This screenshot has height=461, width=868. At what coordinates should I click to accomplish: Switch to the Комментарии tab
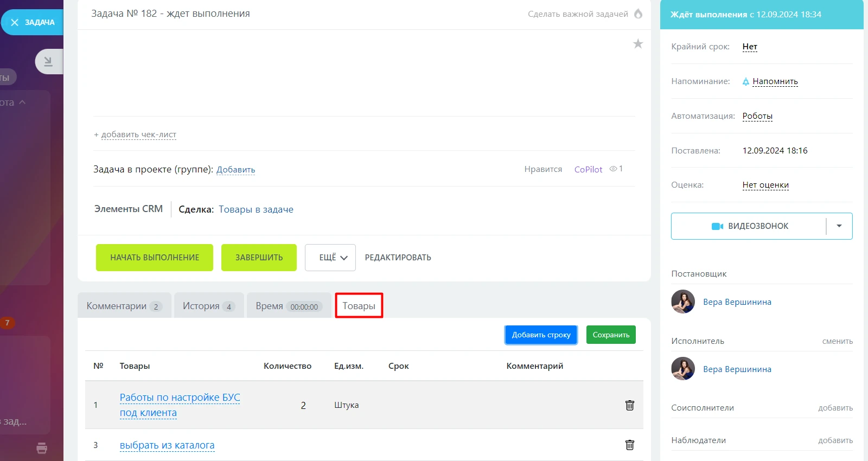click(124, 306)
